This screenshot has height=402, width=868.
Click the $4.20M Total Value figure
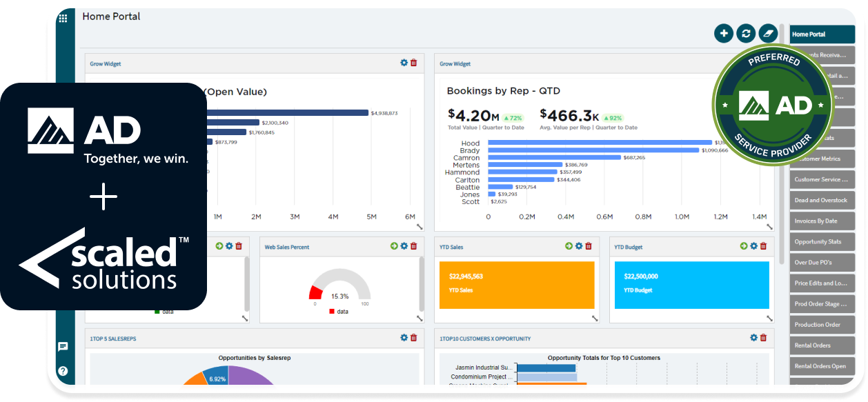(473, 115)
